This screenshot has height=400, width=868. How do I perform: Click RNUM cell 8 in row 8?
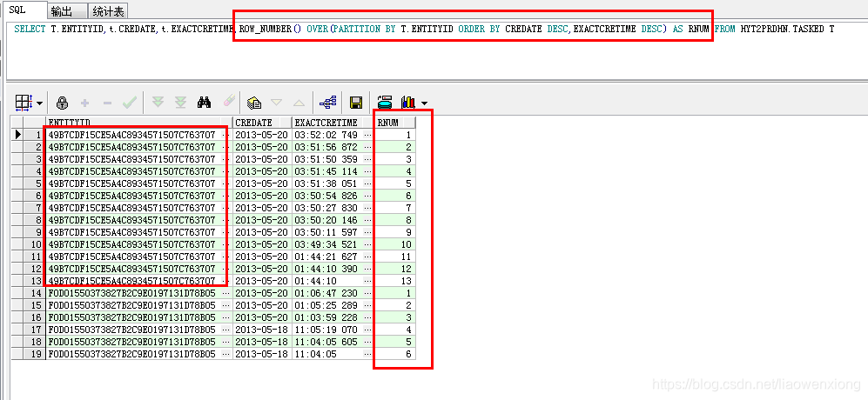(x=395, y=220)
